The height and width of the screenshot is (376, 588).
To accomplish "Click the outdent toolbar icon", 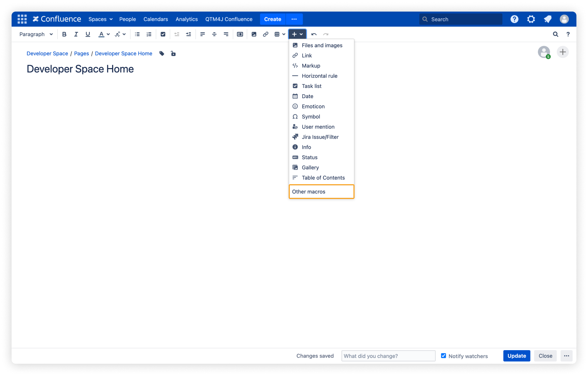I will 177,34.
